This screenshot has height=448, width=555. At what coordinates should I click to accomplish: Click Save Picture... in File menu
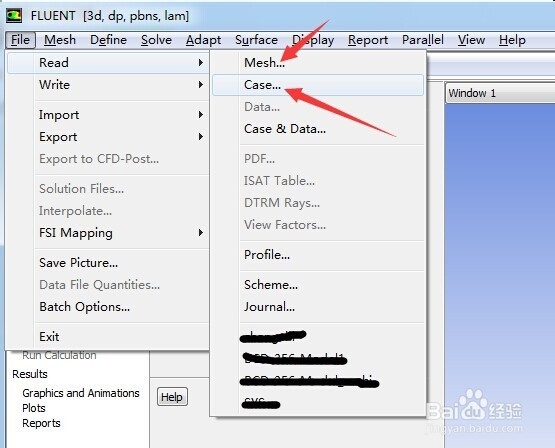pos(79,263)
